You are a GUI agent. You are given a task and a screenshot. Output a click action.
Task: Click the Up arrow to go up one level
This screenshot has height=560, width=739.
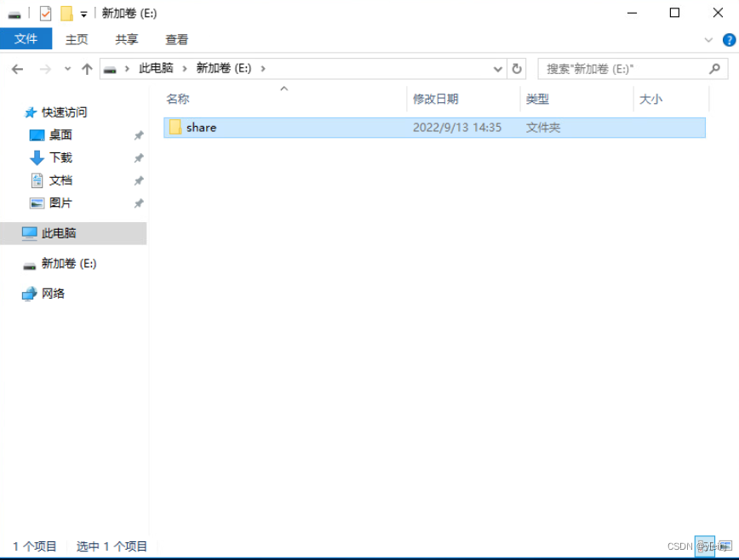click(87, 69)
